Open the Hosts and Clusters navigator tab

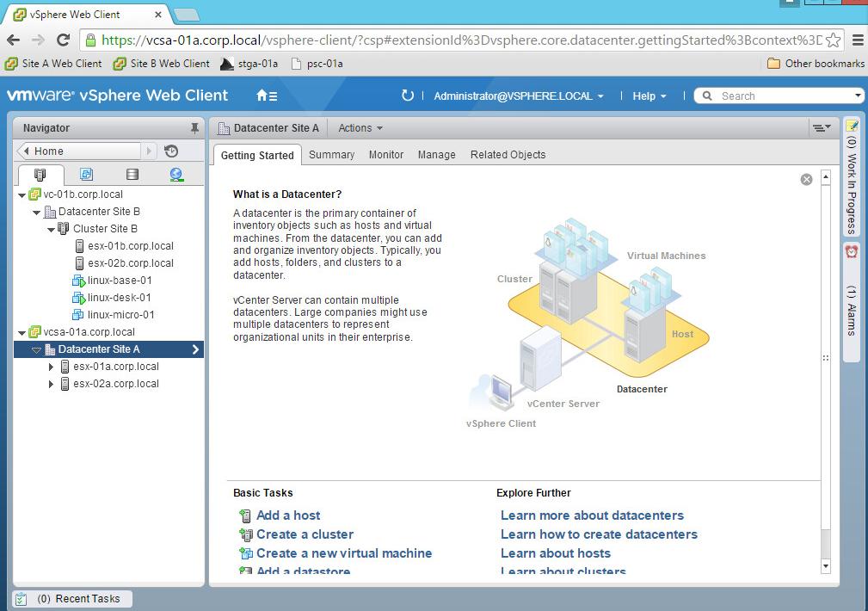point(40,175)
